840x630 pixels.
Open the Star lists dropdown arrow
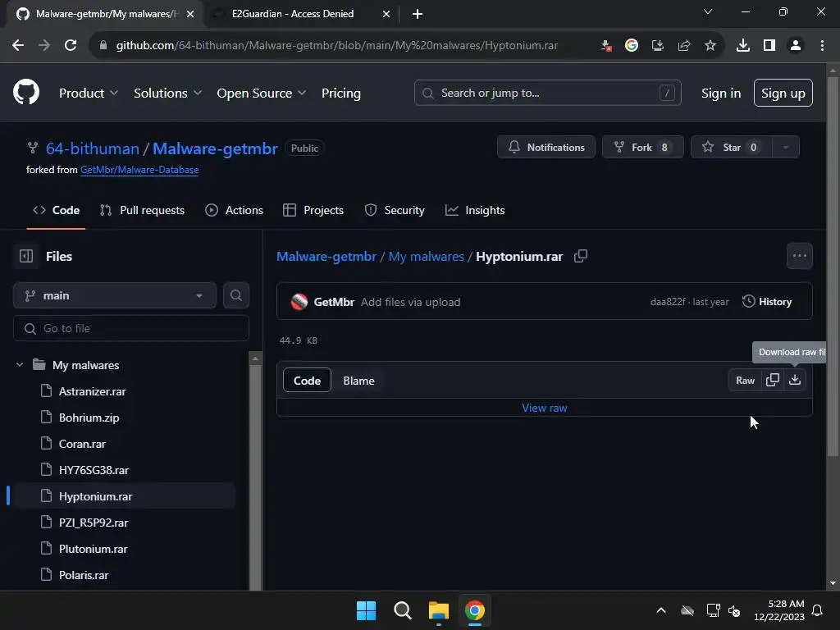point(785,148)
